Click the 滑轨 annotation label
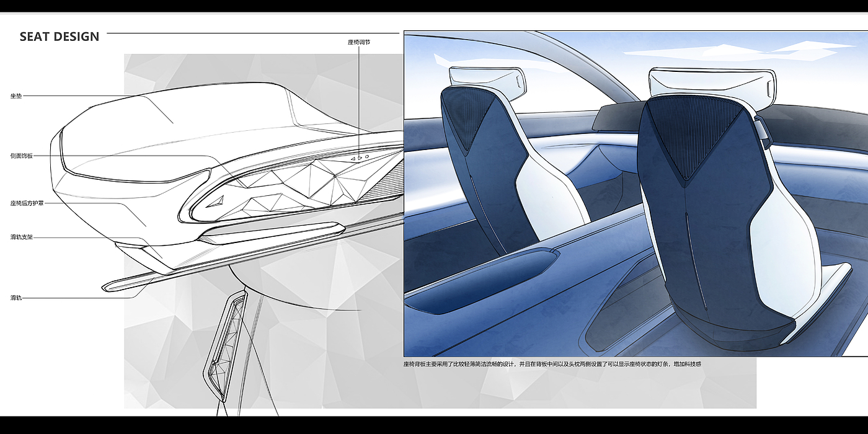 tap(16, 298)
